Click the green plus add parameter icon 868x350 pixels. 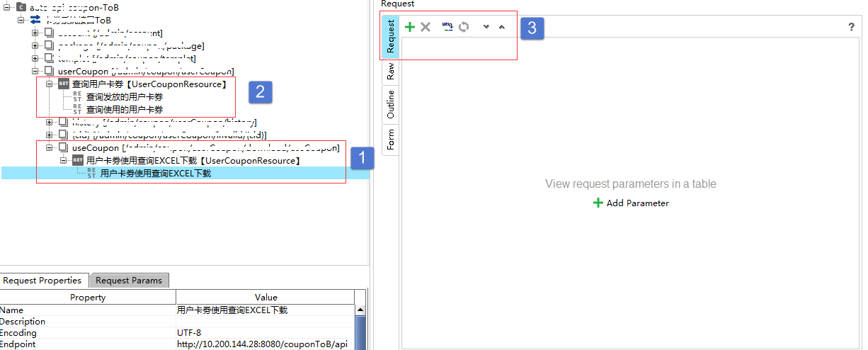pos(410,27)
